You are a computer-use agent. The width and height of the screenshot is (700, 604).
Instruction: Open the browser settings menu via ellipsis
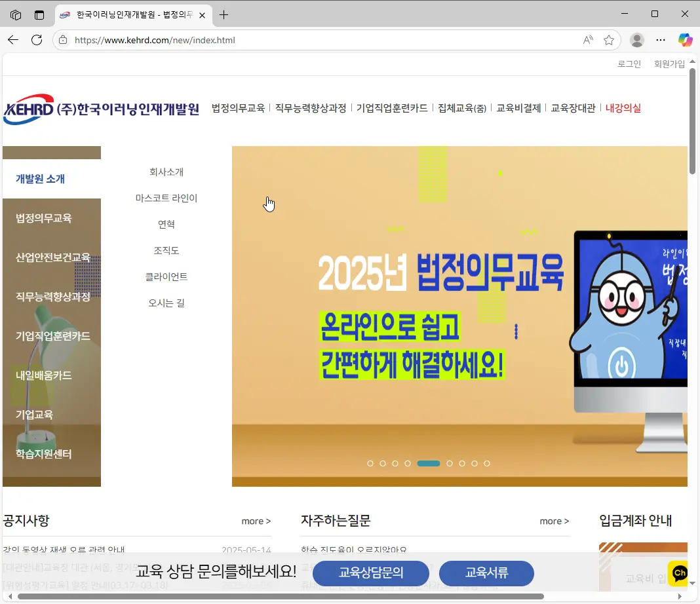click(661, 40)
